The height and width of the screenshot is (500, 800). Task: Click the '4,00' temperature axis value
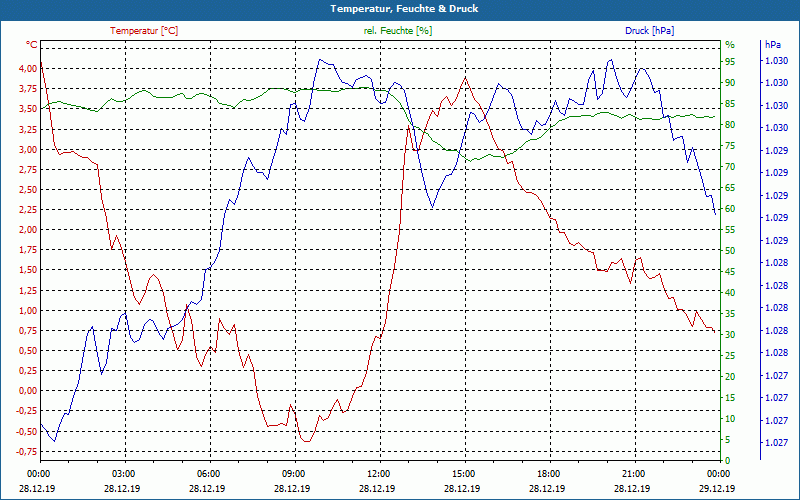pos(28,68)
